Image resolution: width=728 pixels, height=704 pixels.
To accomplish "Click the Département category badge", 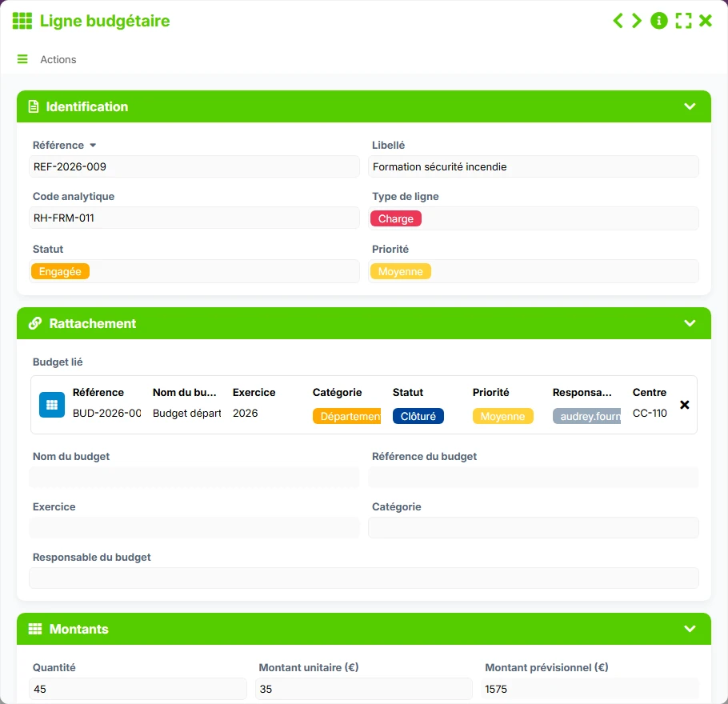I will click(347, 416).
